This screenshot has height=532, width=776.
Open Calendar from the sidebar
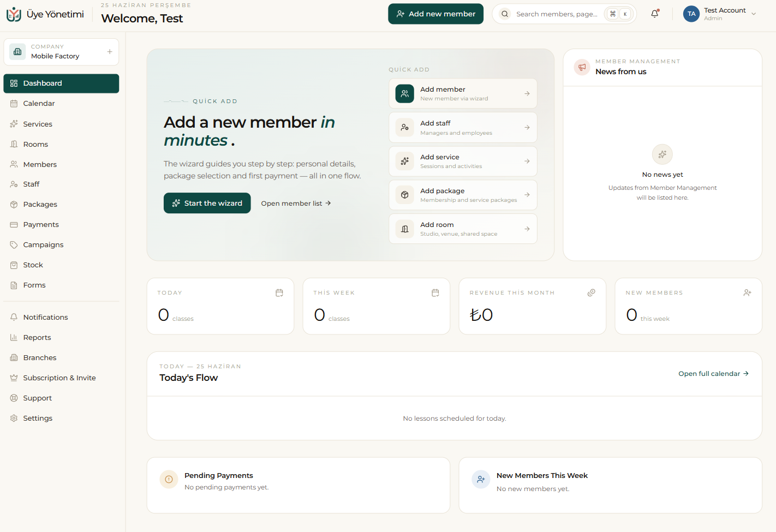click(x=61, y=104)
